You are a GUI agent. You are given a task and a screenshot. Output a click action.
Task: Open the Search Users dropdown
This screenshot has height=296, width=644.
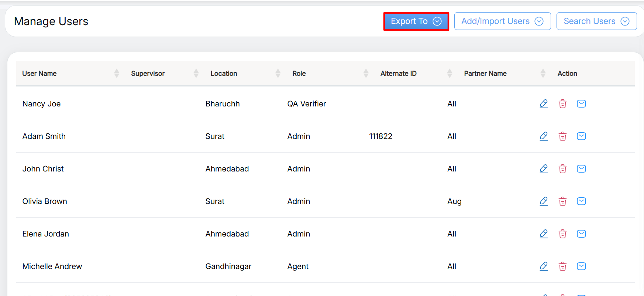tap(596, 21)
